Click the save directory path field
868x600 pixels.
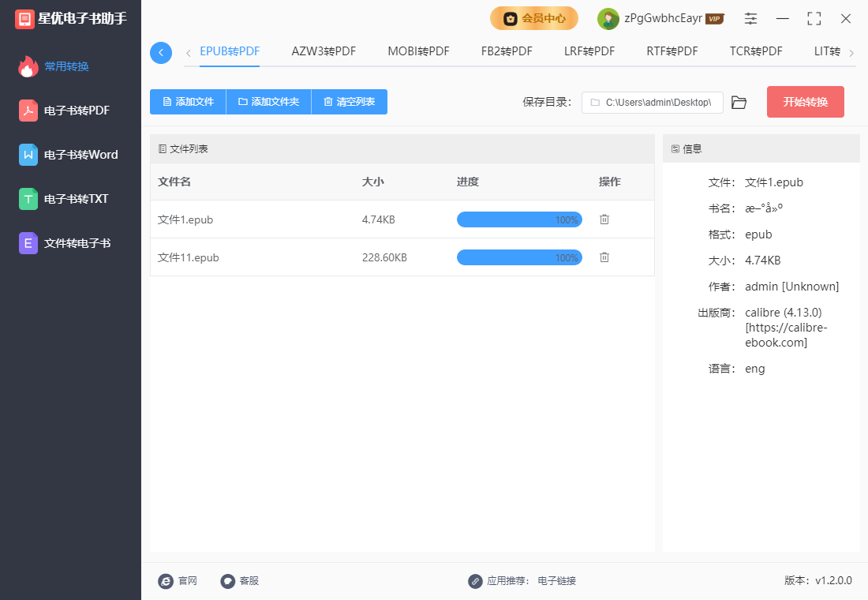point(652,102)
